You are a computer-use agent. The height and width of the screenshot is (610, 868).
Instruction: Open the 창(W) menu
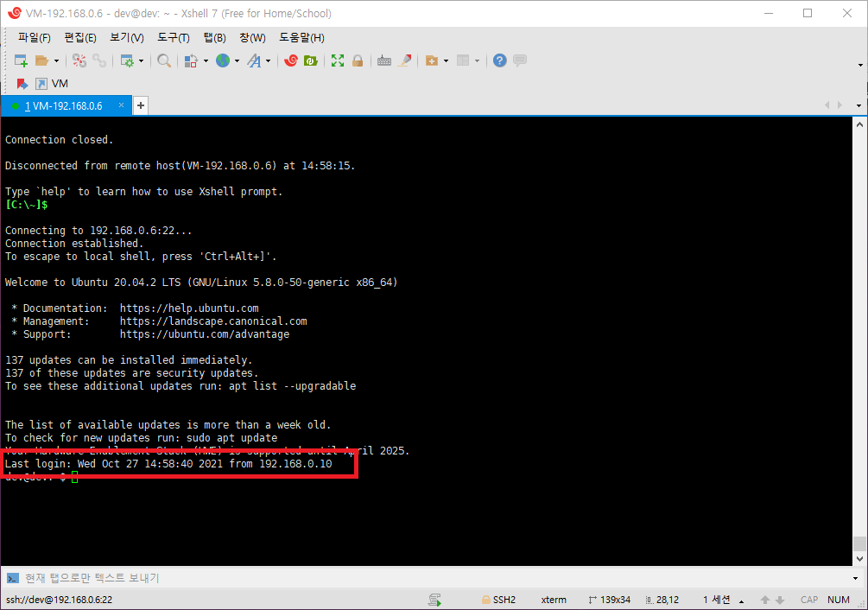click(x=252, y=38)
